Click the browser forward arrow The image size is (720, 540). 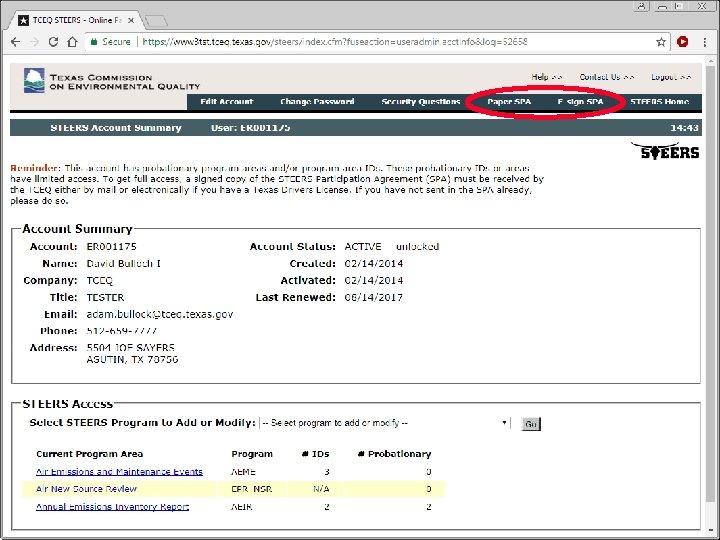pyautogui.click(x=34, y=42)
